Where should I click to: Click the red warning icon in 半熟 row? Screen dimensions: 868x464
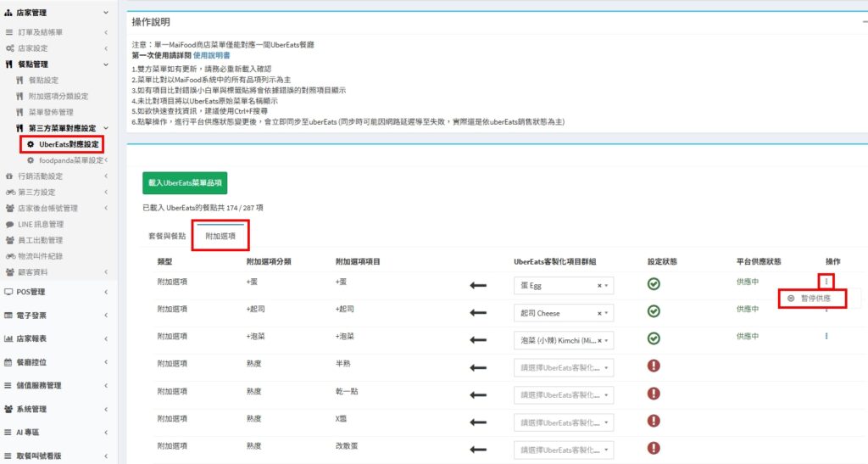point(654,366)
